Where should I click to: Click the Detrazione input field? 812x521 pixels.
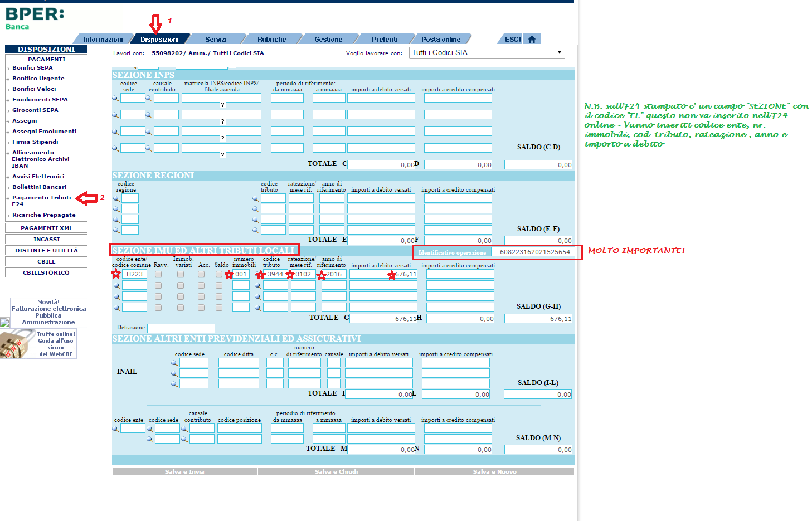coord(181,328)
